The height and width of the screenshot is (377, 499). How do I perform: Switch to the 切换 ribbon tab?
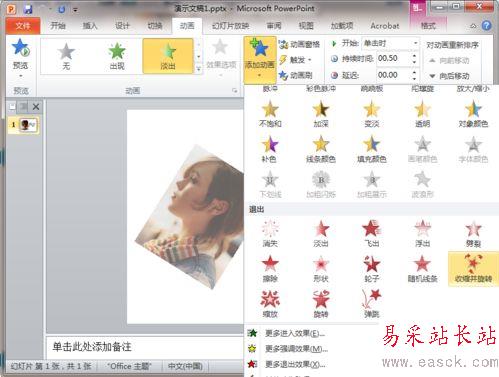click(x=155, y=26)
